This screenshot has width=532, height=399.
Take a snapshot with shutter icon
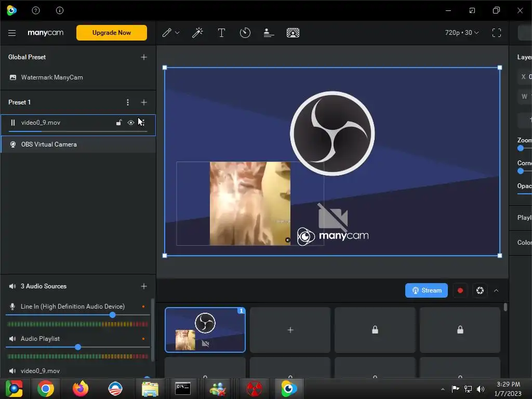click(x=480, y=290)
